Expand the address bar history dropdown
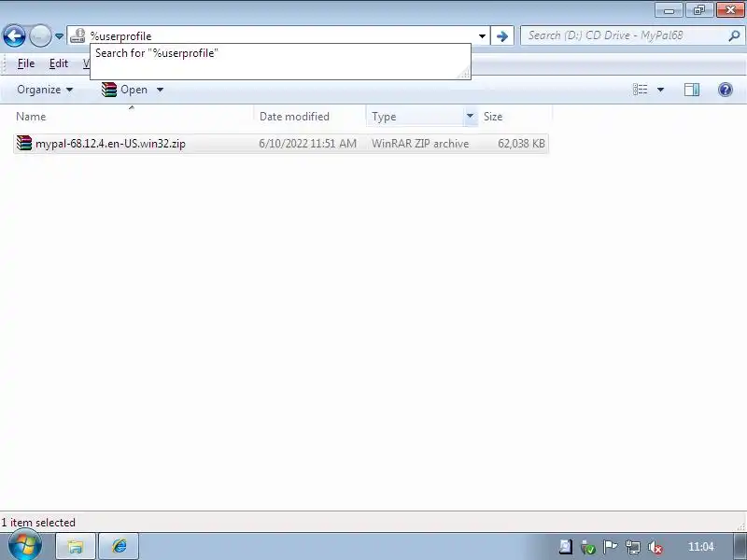747x560 pixels. 482,36
